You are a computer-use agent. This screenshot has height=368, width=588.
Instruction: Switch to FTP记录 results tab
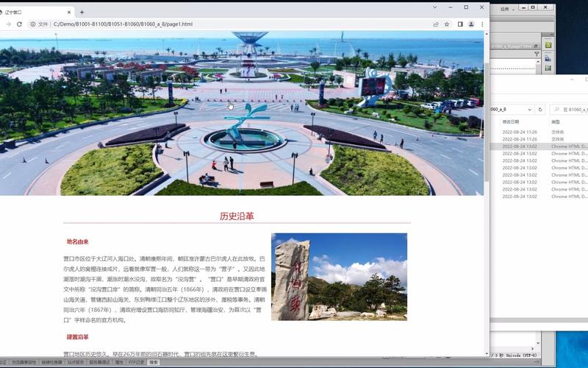pos(136,362)
